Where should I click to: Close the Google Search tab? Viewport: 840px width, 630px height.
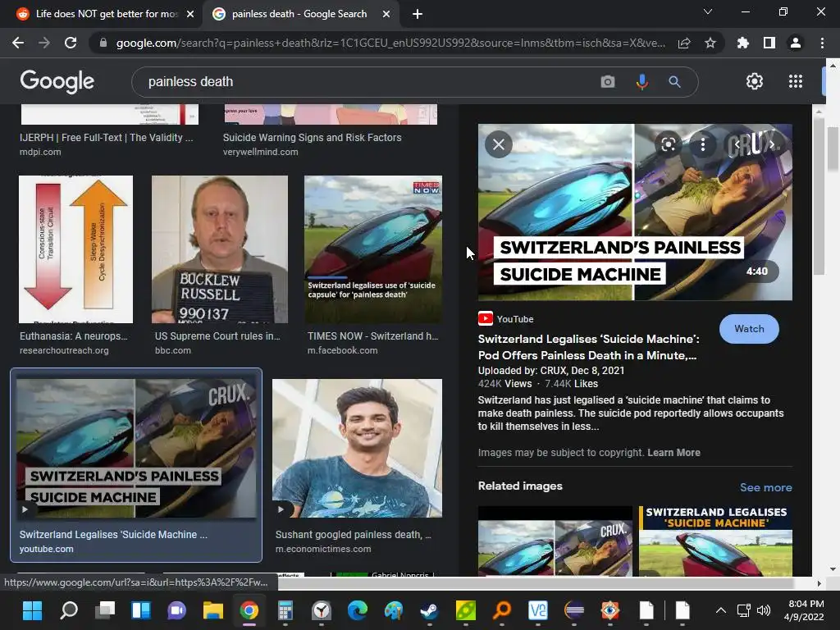(x=386, y=15)
